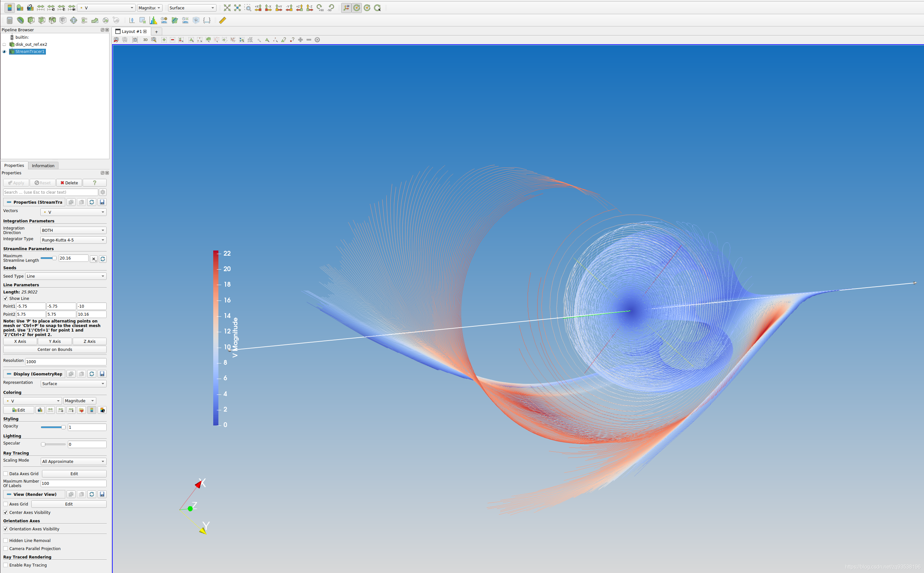This screenshot has height=573, width=924.
Task: Switch to the Information tab
Action: point(43,165)
